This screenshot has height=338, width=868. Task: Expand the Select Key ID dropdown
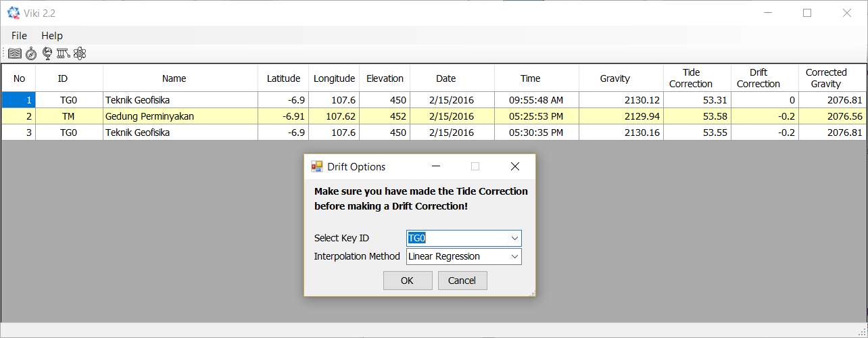514,238
